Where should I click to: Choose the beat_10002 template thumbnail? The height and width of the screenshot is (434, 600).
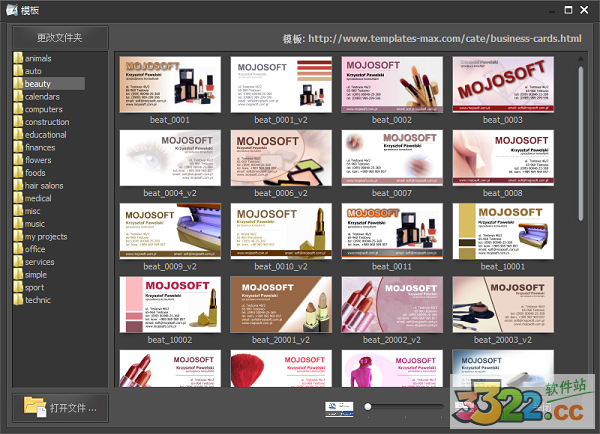point(170,305)
